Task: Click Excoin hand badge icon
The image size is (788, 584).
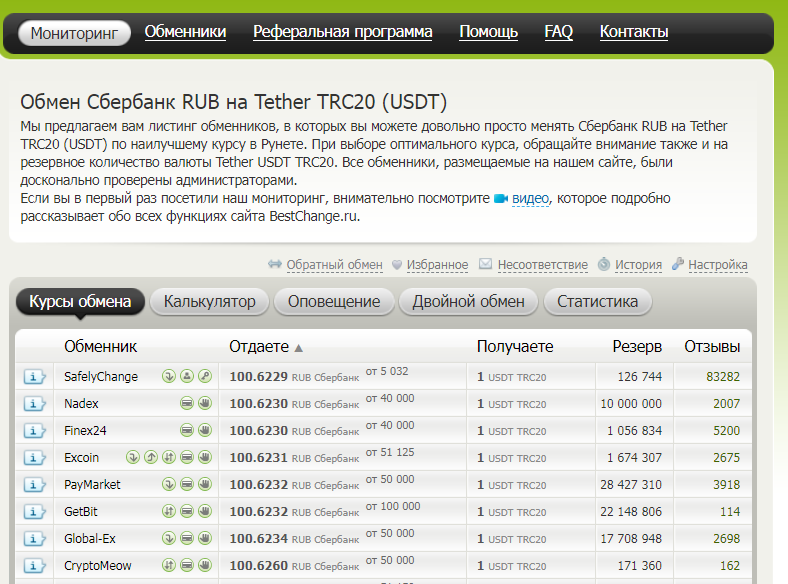Action: [x=205, y=457]
